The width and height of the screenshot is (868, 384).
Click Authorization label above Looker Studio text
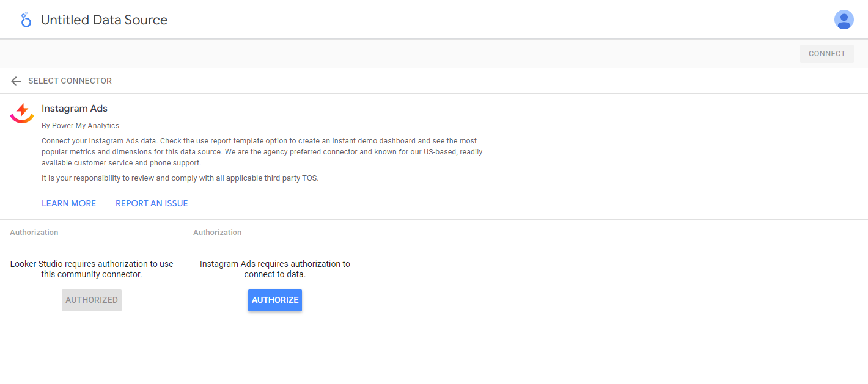(x=34, y=233)
